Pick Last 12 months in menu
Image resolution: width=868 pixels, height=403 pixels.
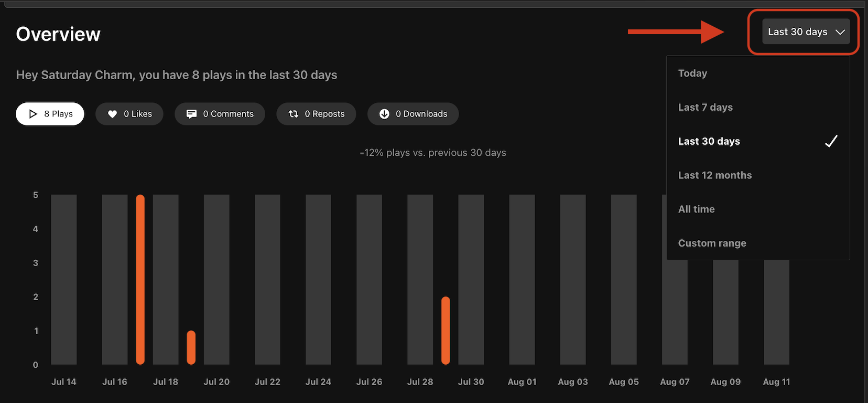pyautogui.click(x=714, y=175)
